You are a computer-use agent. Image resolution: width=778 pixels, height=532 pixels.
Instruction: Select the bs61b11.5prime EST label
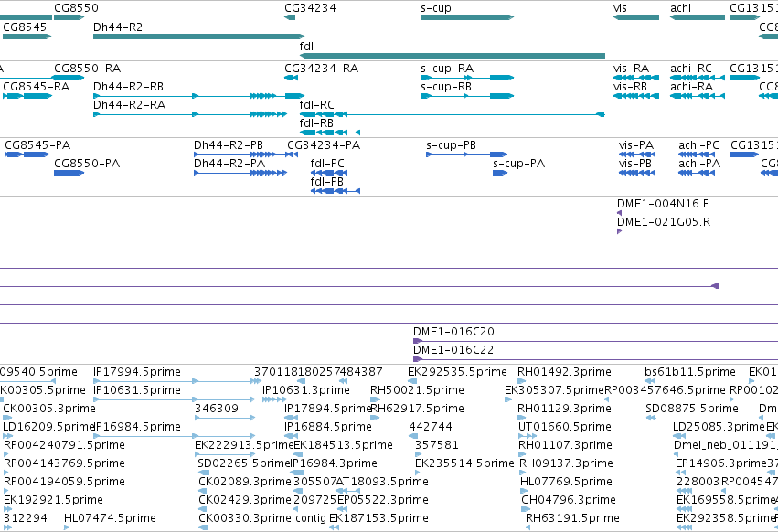(x=690, y=372)
